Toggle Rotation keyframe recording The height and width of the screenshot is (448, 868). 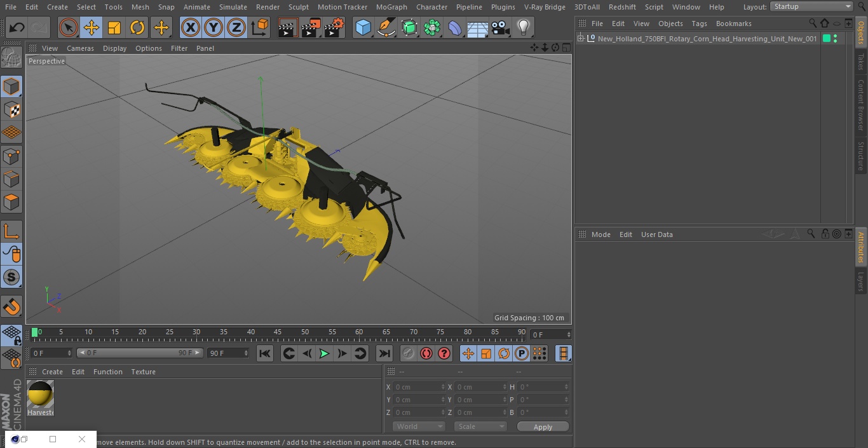tap(504, 353)
